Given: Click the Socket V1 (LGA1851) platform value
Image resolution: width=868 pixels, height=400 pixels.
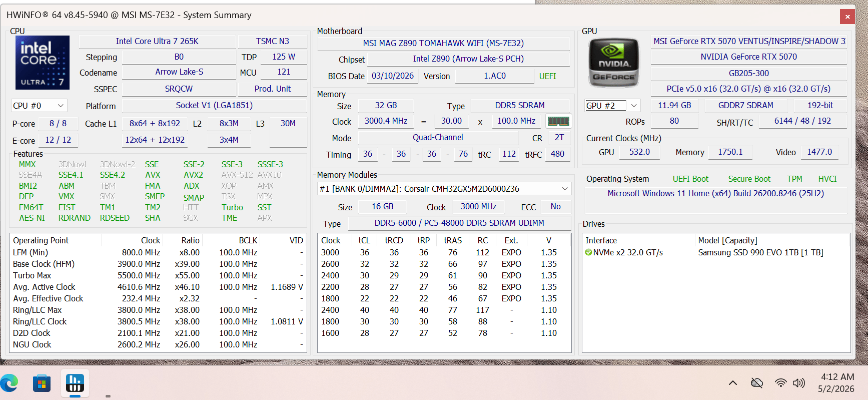Looking at the screenshot, I should 214,106.
